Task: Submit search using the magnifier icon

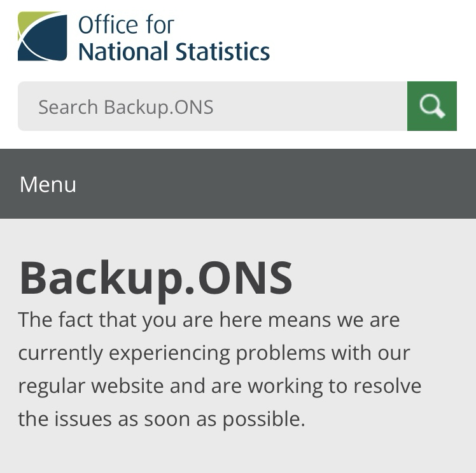Action: 432,106
